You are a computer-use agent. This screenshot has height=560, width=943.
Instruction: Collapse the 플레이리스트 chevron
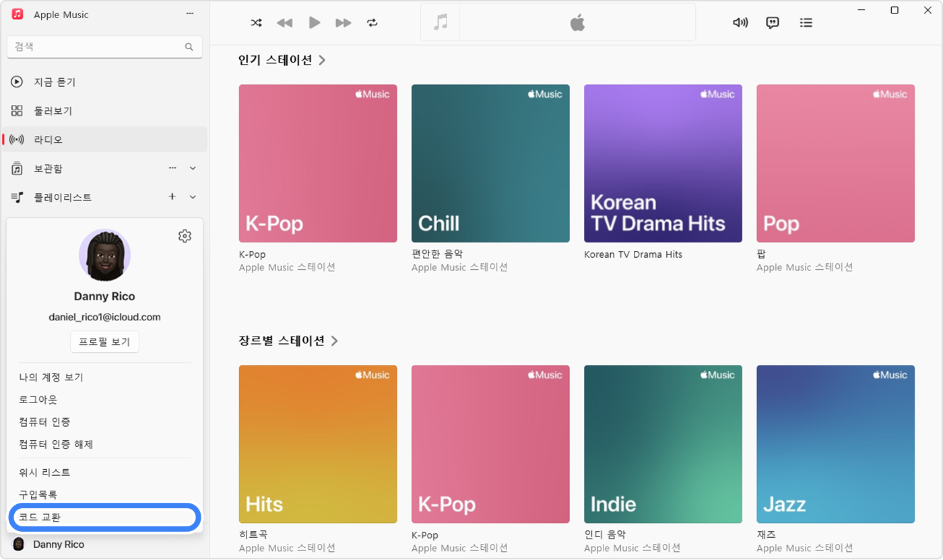point(193,197)
